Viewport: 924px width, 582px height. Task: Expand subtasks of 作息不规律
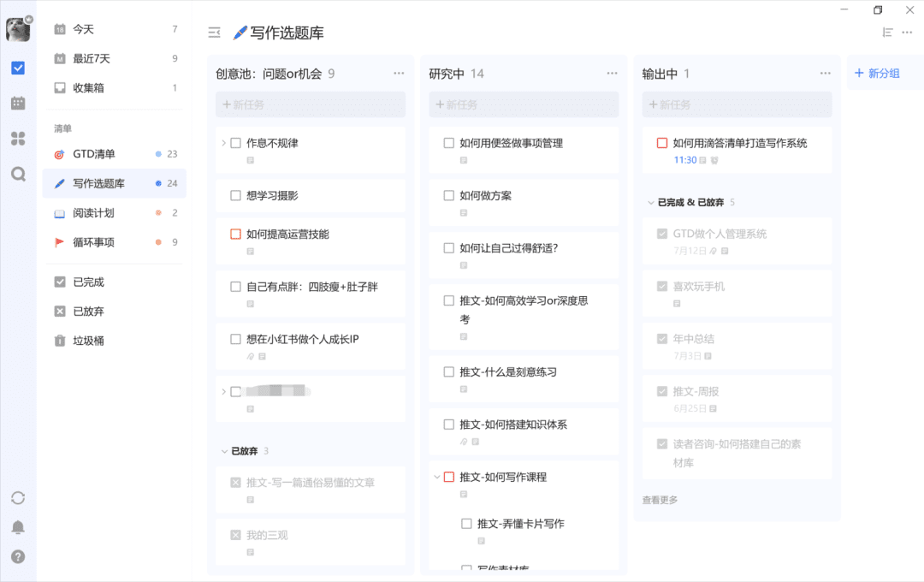click(224, 143)
